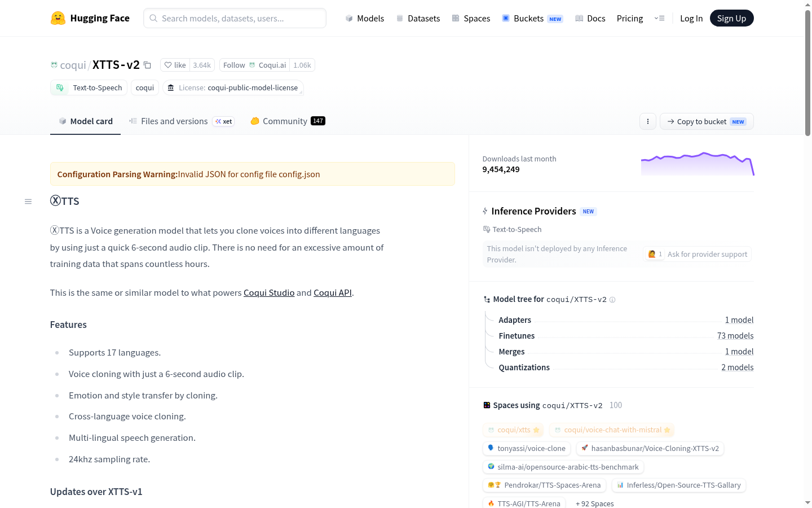
Task: Open table of contents hamburger icon
Action: [x=28, y=202]
